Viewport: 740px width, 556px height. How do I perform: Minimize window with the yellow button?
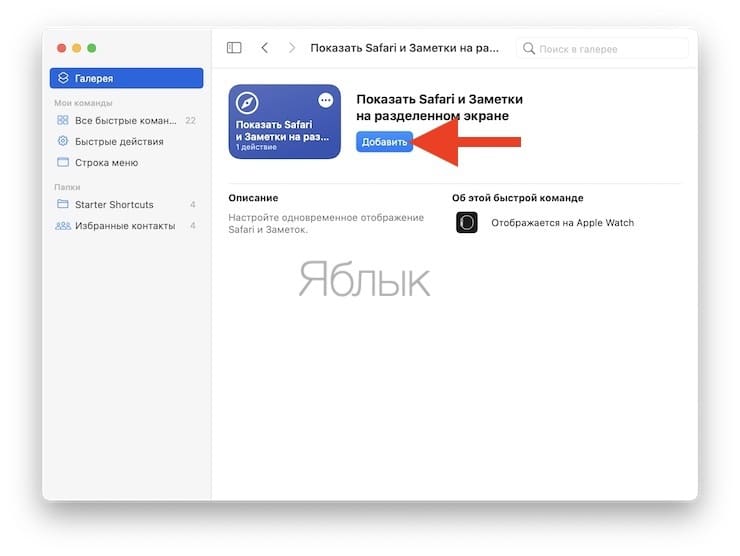click(x=76, y=48)
